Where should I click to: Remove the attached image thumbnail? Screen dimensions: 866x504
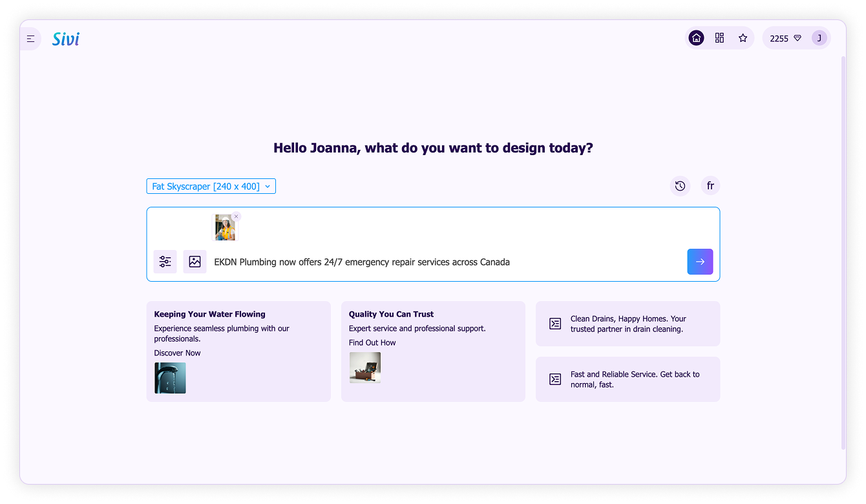(x=236, y=216)
